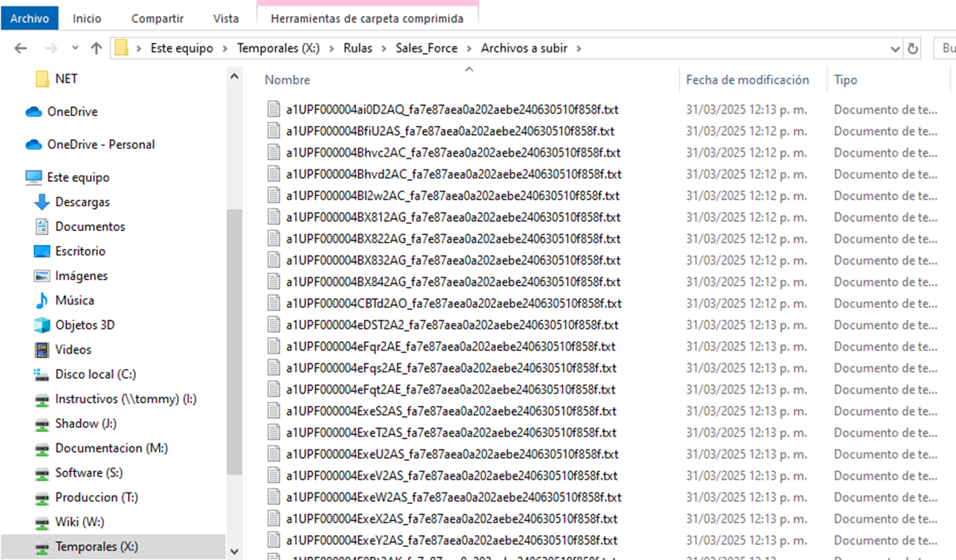Screen dimensions: 956x560
Task: Expand chevron after Rulas breadcrumb
Action: (384, 49)
